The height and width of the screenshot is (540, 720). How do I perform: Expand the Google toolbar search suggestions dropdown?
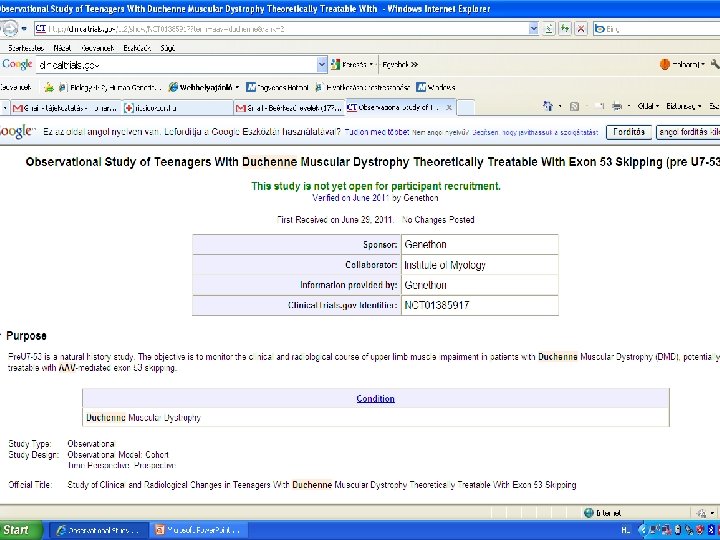point(322,65)
